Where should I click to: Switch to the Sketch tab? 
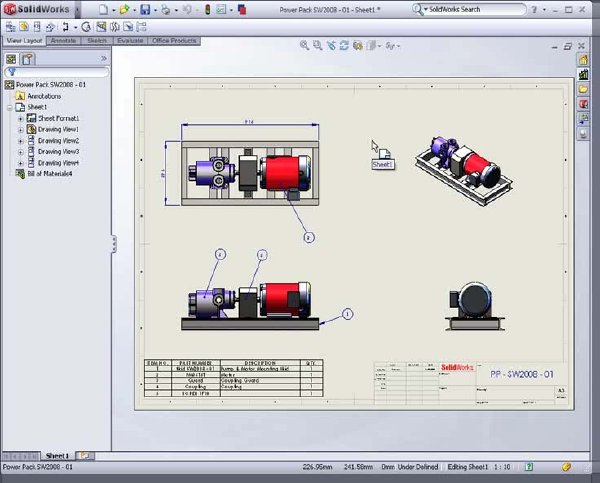coord(96,41)
